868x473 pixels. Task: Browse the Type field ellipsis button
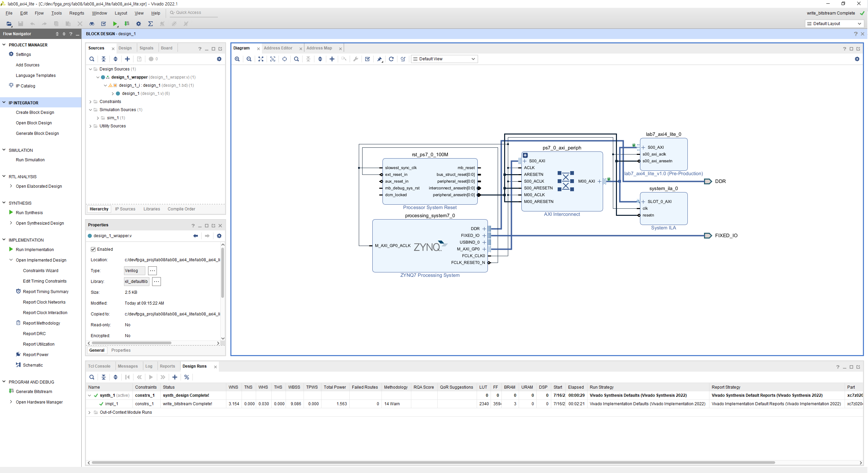pyautogui.click(x=152, y=271)
